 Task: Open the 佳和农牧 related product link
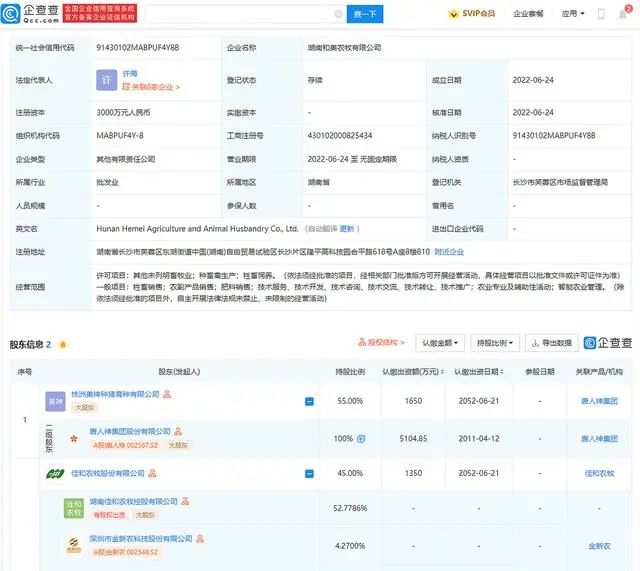(x=599, y=473)
